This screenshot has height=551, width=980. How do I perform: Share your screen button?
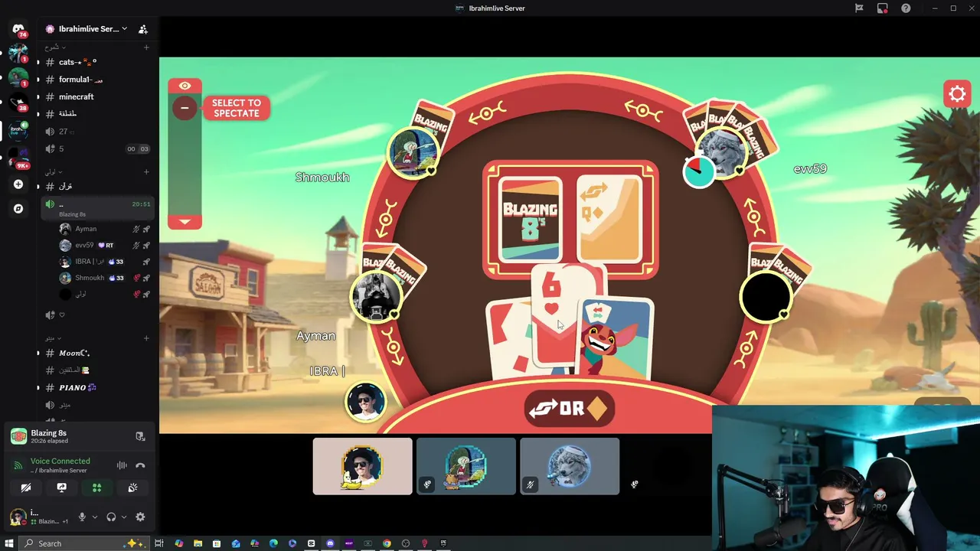[61, 487]
